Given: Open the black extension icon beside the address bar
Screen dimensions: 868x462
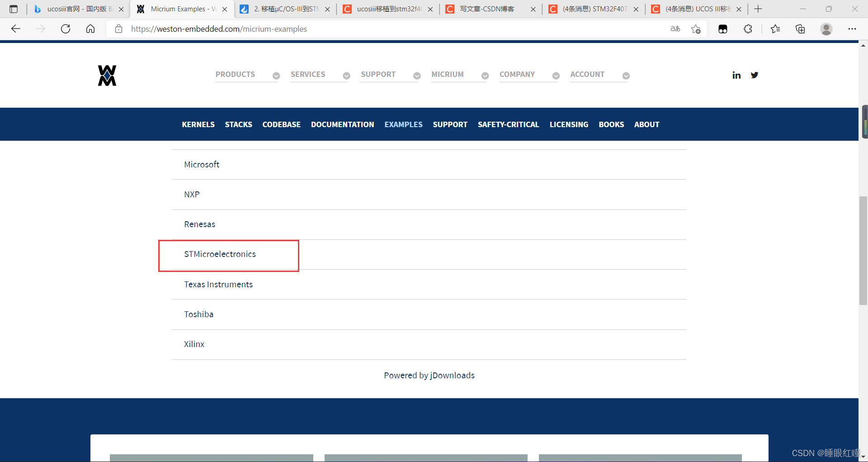Looking at the screenshot, I should 723,29.
